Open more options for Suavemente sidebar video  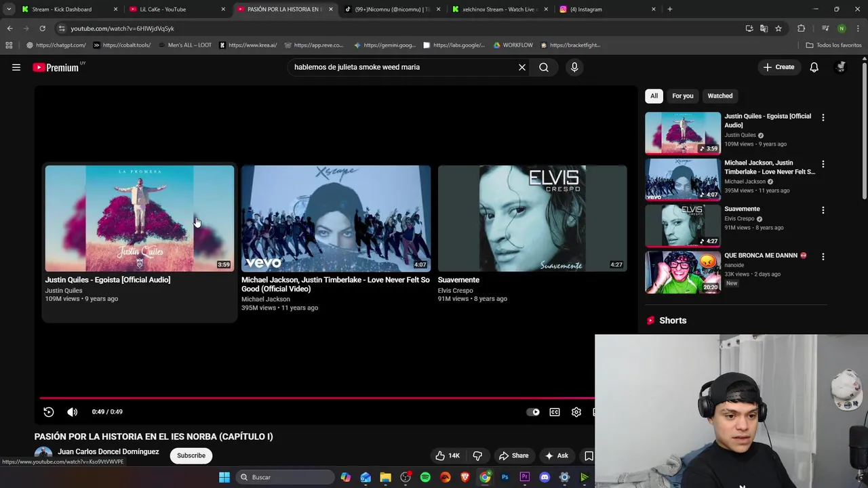coord(823,210)
